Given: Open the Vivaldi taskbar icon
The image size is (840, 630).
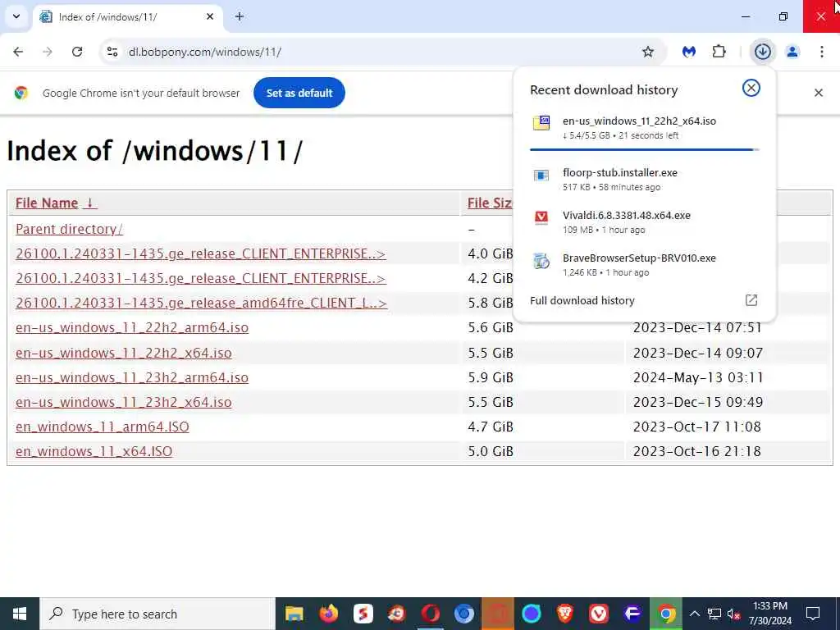Looking at the screenshot, I should pos(598,614).
